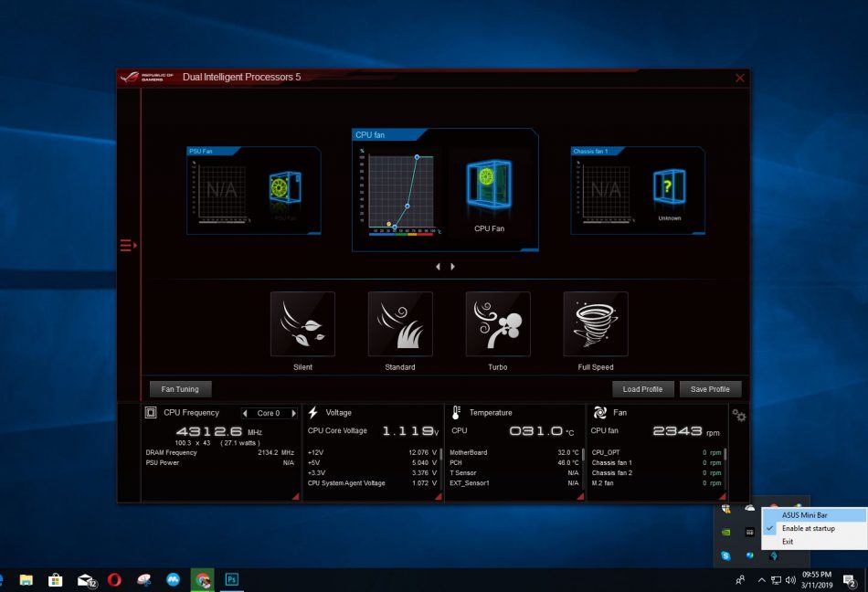Screen dimensions: 868x592
Task: Select the Silent fan profile icon
Action: (x=302, y=323)
